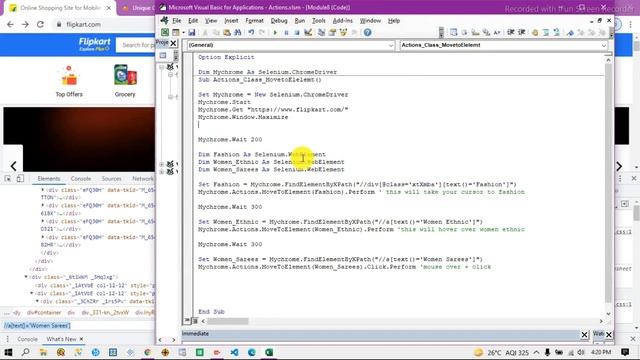Click next arrow on Flipkart banner carousel
Viewport: 640px width, 360px height.
[619, 166]
